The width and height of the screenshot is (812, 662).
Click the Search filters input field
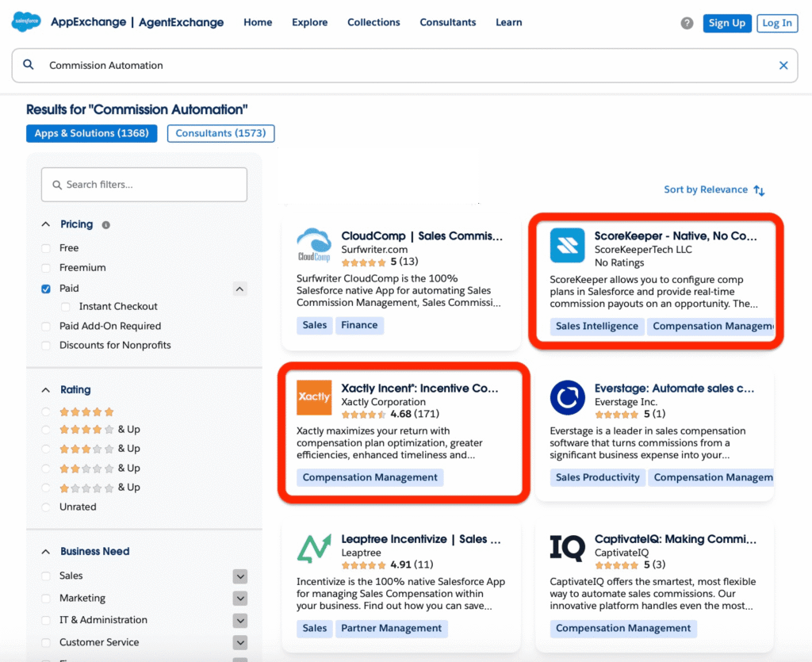144,184
